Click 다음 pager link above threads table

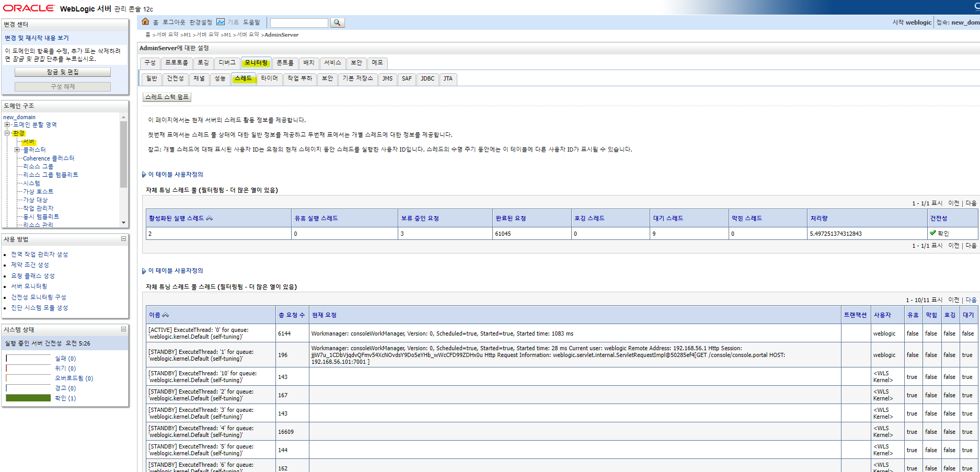971,300
